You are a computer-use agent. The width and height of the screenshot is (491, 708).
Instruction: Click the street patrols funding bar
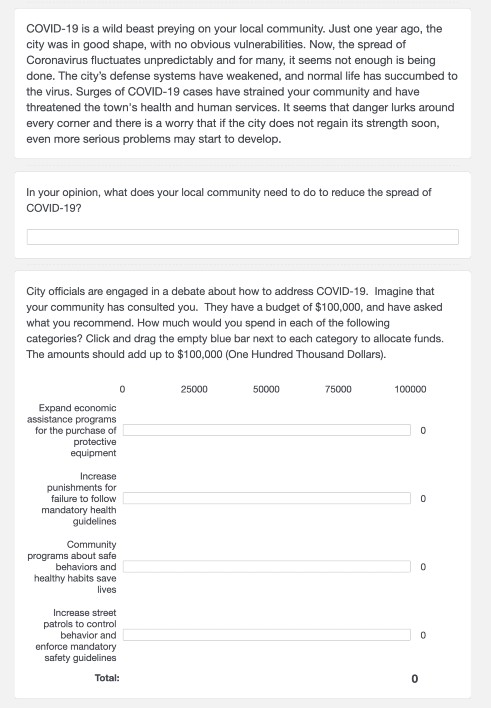267,635
